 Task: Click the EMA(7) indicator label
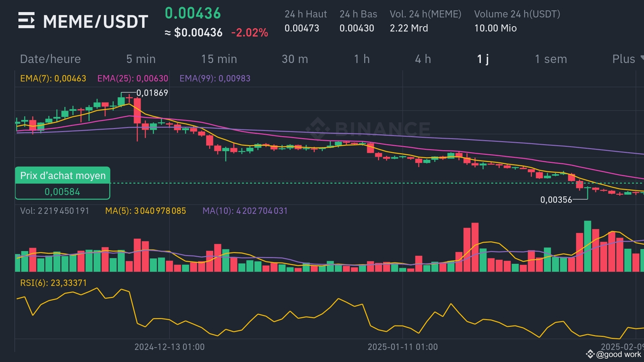(53, 78)
